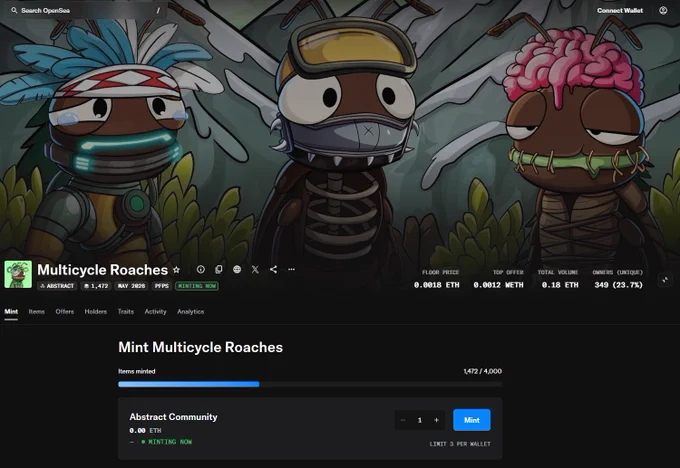Click the 0.00 ETH mint price
This screenshot has height=468, width=680.
145,430
